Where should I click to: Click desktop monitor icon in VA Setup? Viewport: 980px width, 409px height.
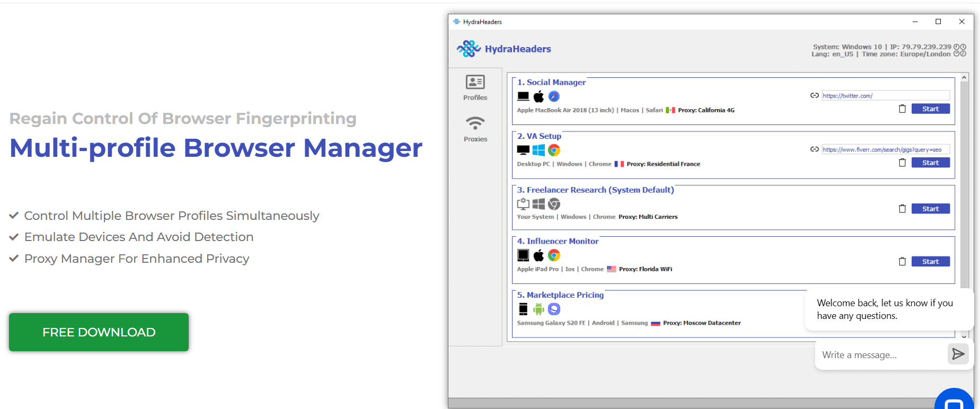(523, 150)
